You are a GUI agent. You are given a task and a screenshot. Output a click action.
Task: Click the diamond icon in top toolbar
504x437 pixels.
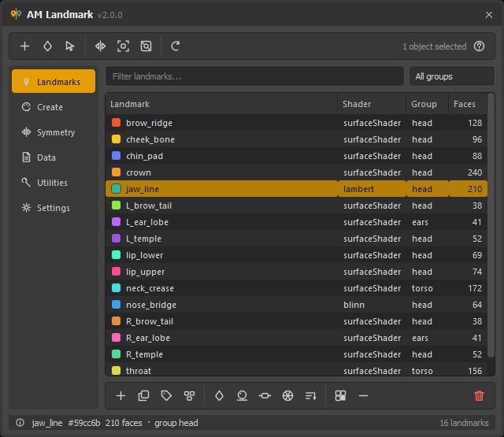tap(47, 46)
